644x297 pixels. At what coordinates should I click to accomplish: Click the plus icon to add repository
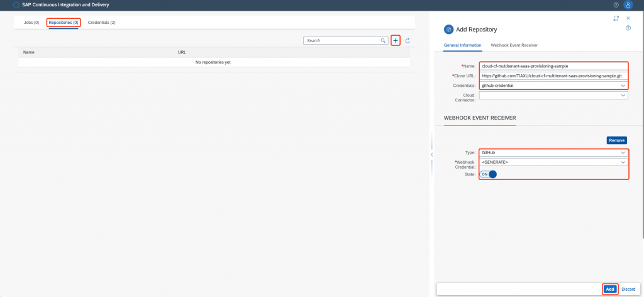click(x=396, y=41)
